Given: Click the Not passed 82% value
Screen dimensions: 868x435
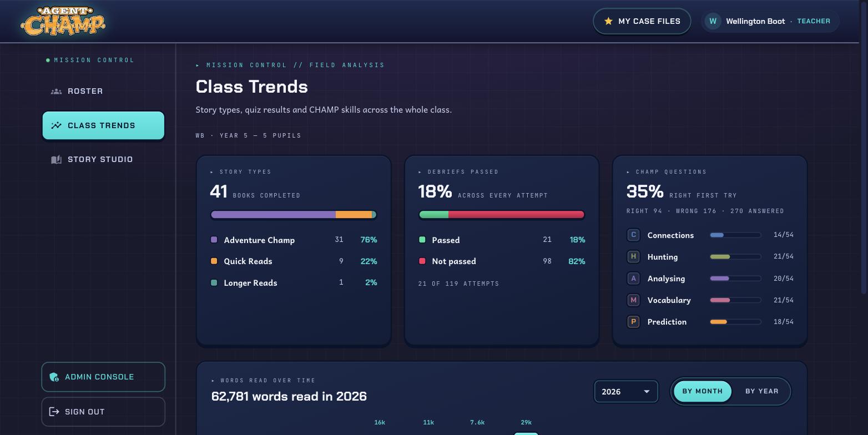Looking at the screenshot, I should click(577, 261).
